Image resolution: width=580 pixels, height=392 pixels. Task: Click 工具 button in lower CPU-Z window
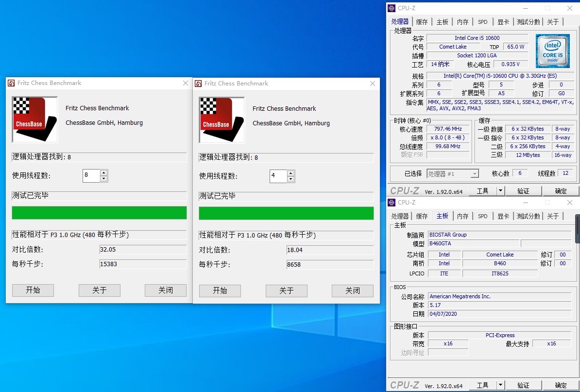tap(482, 385)
